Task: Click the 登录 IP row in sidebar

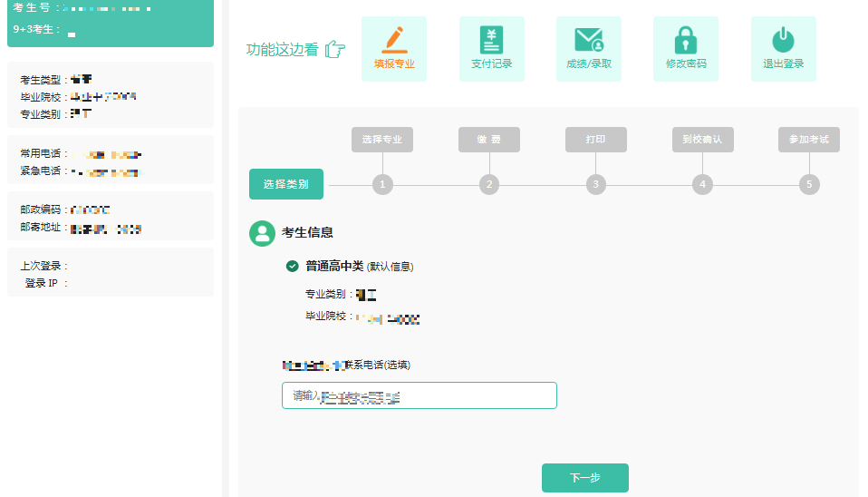Action: point(46,283)
